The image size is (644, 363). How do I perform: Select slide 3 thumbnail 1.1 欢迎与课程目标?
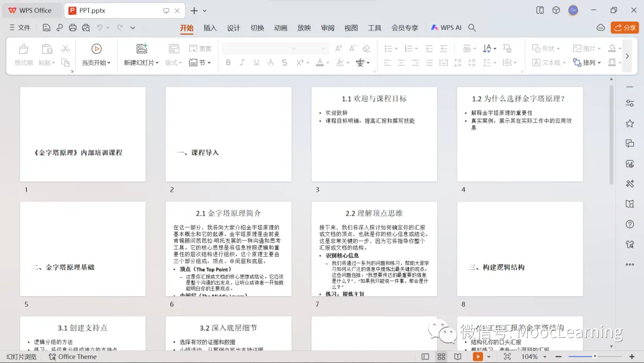pos(374,134)
